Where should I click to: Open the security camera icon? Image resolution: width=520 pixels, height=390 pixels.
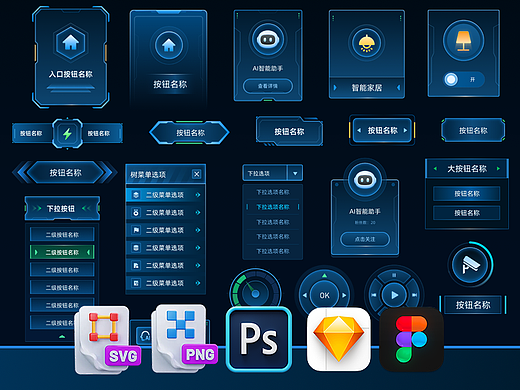pyautogui.click(x=471, y=265)
